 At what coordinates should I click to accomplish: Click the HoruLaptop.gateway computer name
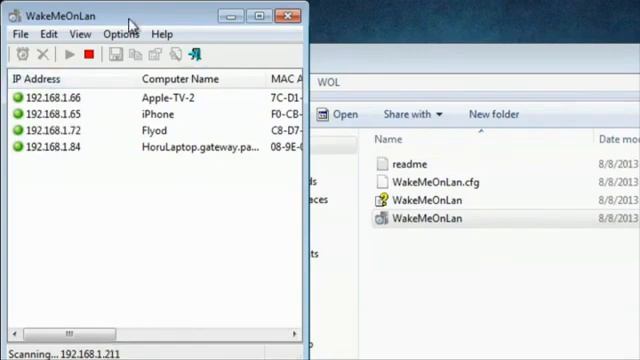(x=200, y=147)
